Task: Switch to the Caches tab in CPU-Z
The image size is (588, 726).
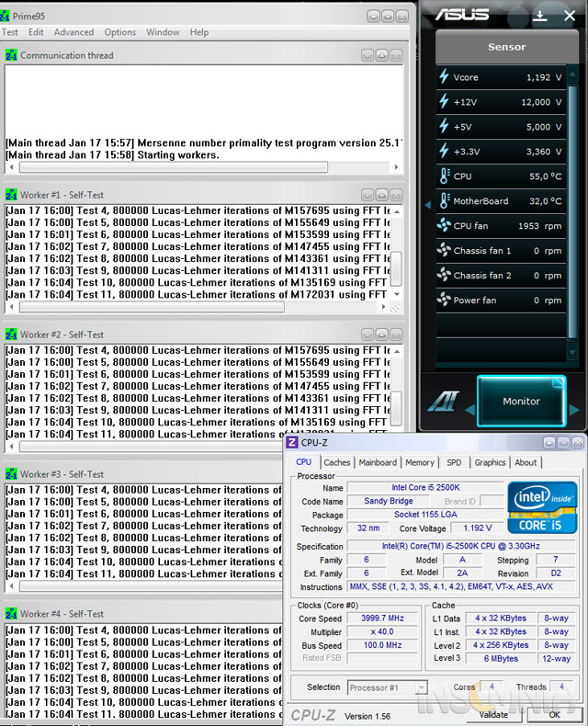Action: pos(337,462)
